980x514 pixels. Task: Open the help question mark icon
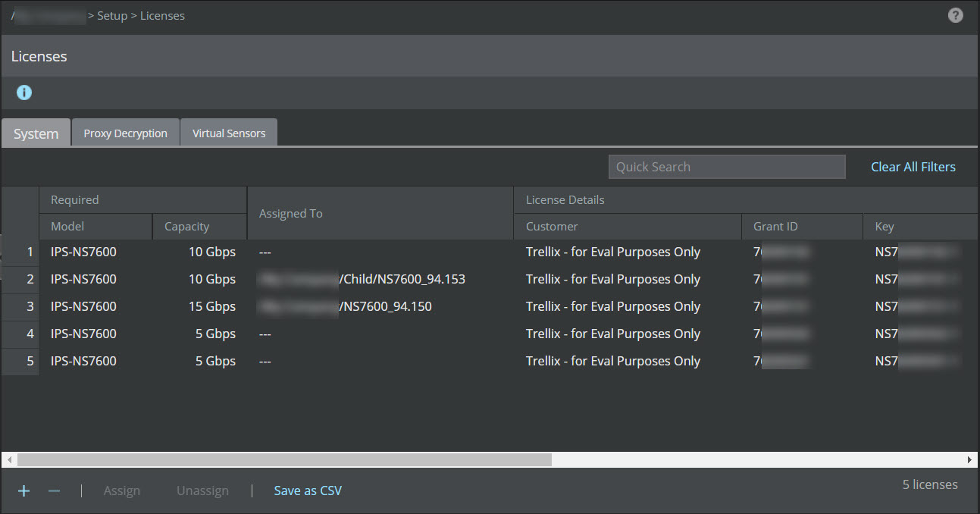coord(956,15)
